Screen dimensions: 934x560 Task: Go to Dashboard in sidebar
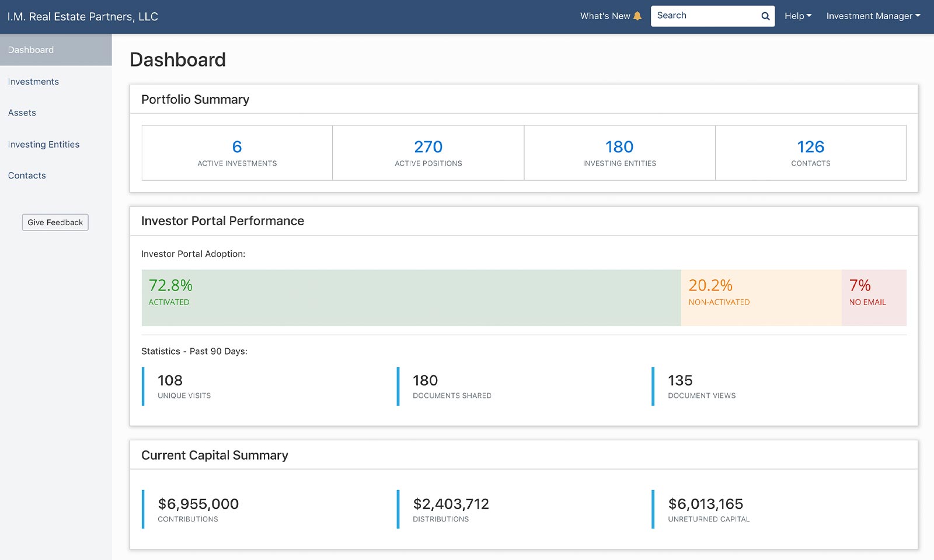(x=56, y=50)
